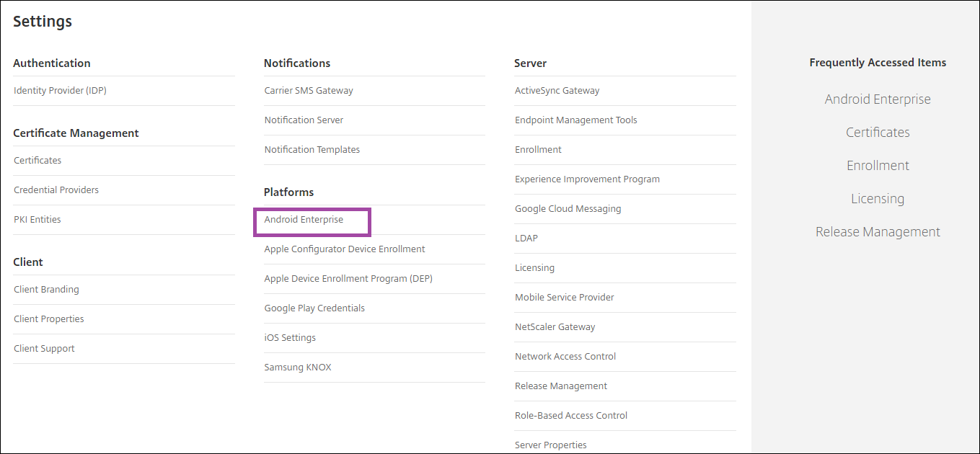Open PKI Entities settings
The width and height of the screenshot is (980, 454).
pos(37,220)
